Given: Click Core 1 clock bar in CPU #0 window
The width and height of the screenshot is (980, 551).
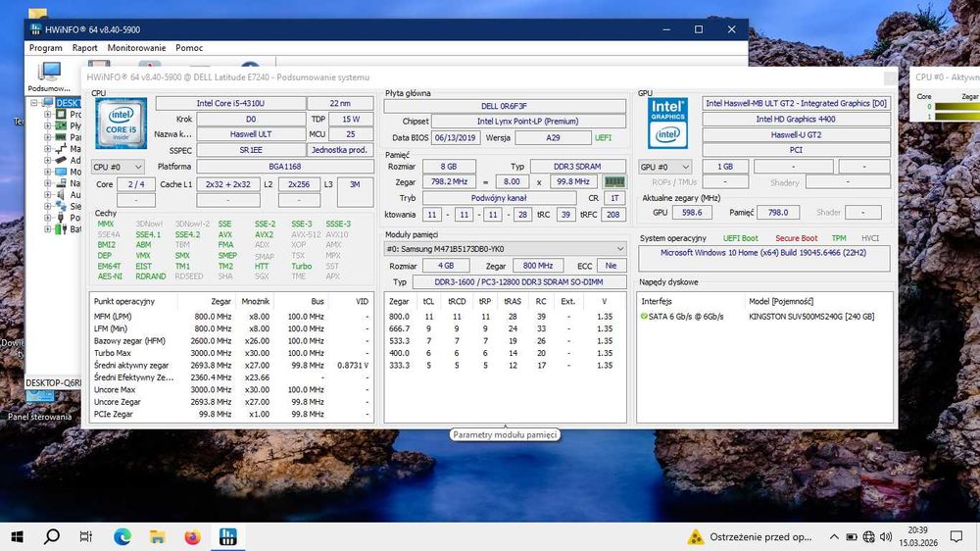Looking at the screenshot, I should 956,117.
